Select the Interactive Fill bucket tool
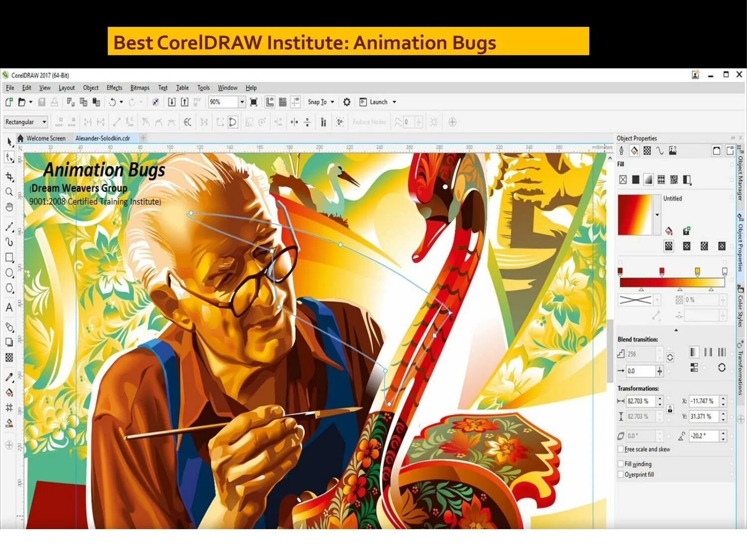 point(9,393)
